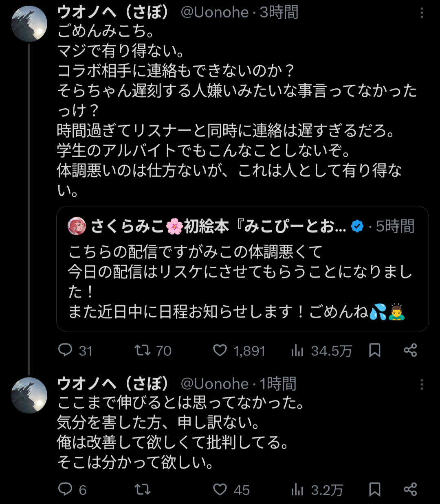This screenshot has height=504, width=440.
Task: Like the second tweet with 45 likes
Action: click(220, 489)
